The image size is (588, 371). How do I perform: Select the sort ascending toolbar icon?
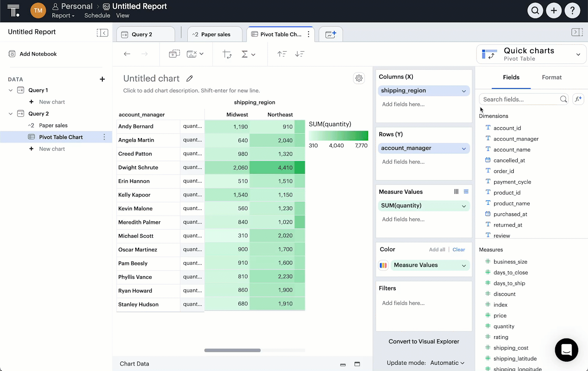click(x=282, y=54)
